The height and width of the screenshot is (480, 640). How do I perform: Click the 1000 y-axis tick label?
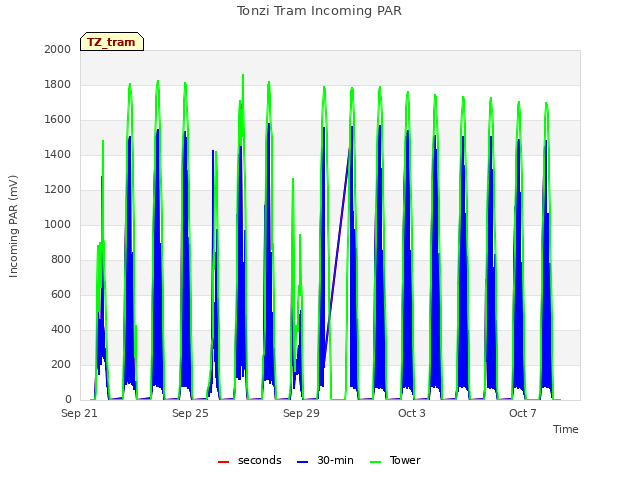click(58, 224)
